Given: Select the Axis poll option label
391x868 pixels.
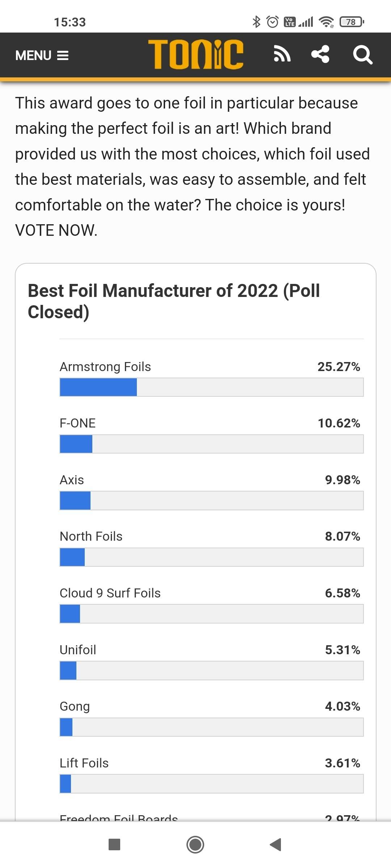Looking at the screenshot, I should tap(72, 480).
